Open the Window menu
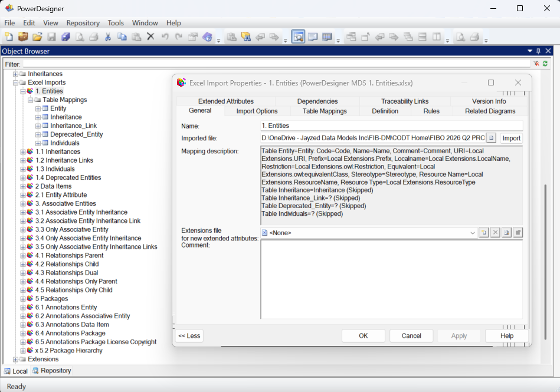560x392 pixels. [145, 23]
